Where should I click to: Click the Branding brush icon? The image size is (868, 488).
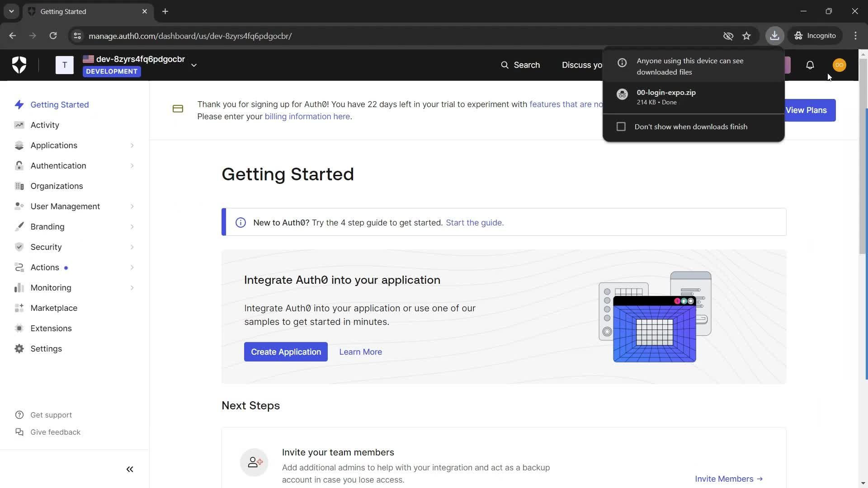(19, 227)
